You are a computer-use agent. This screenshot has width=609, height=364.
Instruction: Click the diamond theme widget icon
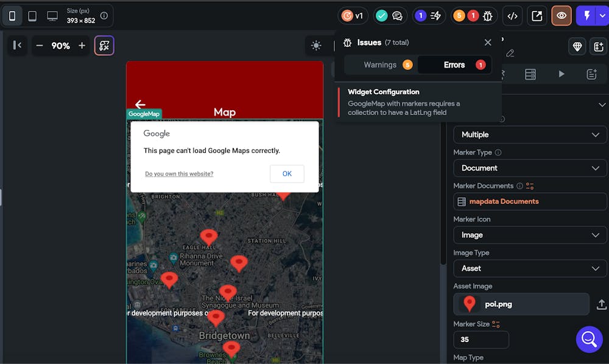(577, 46)
